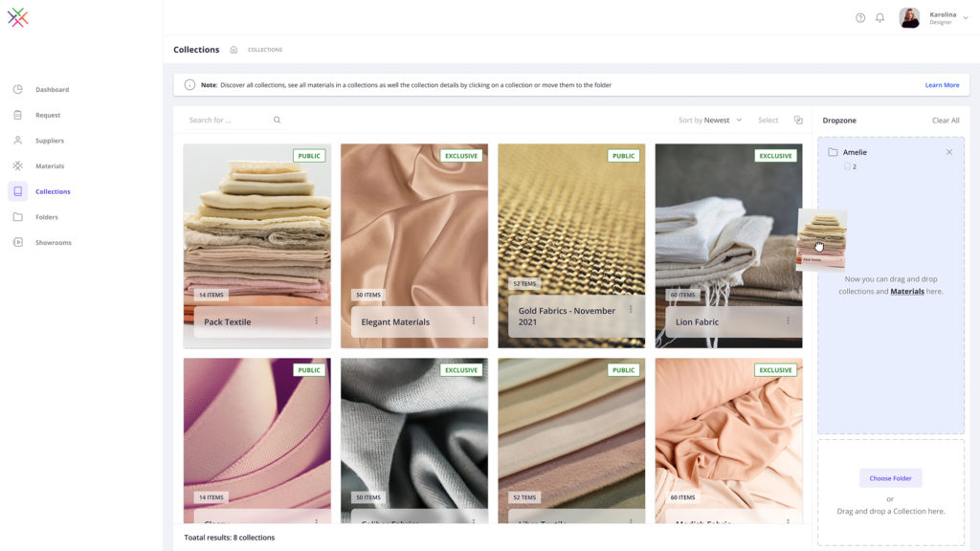Viewport: 980px width, 551px height.
Task: Open notifications bell
Action: click(880, 18)
